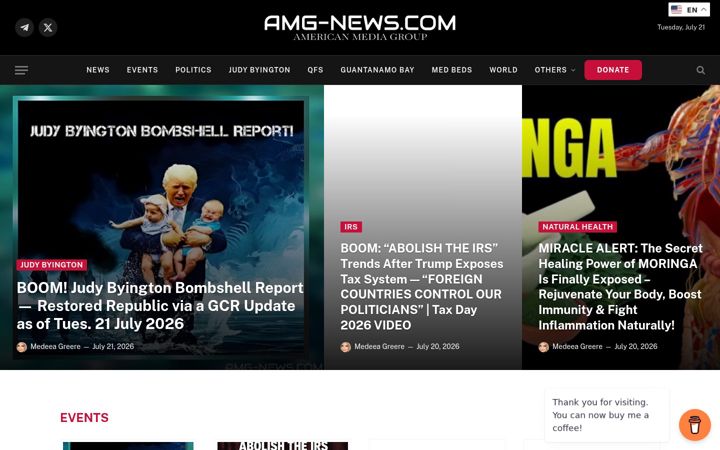Click author avatar on Moringa article

544,347
